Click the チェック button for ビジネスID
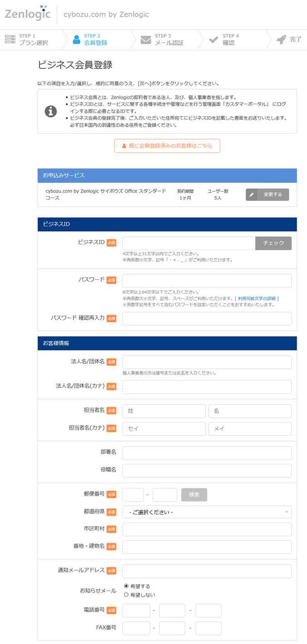 point(273,243)
